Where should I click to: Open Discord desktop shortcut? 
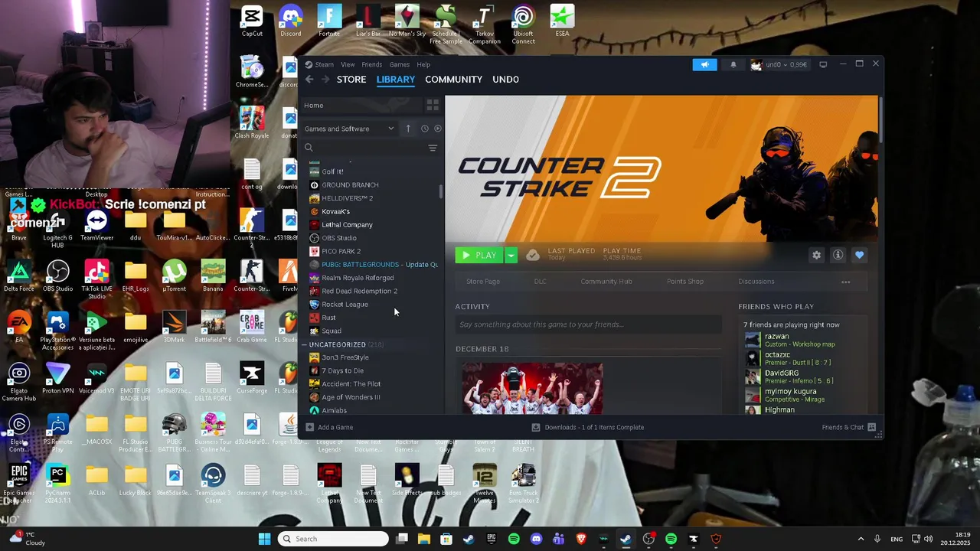tap(290, 21)
